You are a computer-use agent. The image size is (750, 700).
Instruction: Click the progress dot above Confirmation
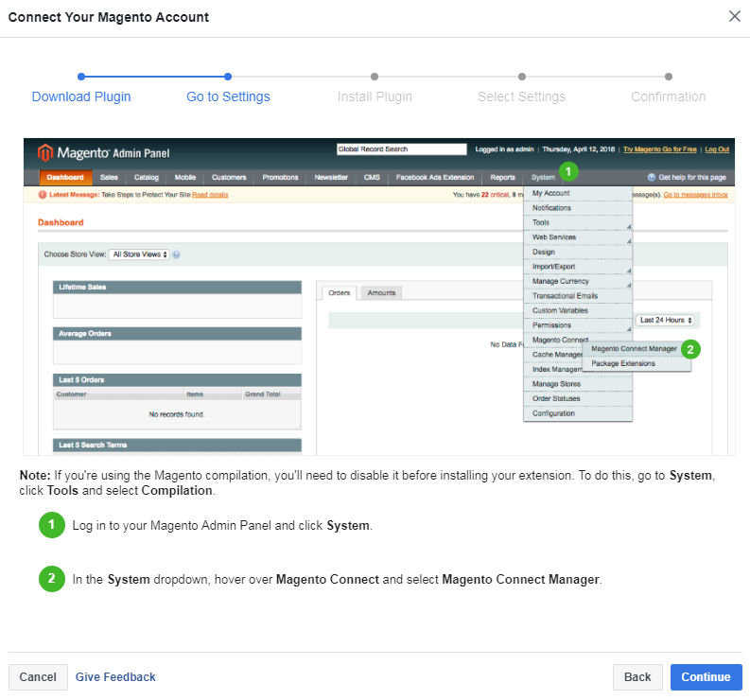pyautogui.click(x=669, y=77)
